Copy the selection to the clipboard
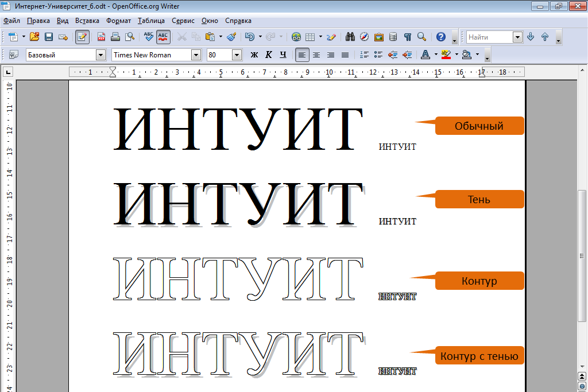Viewport: 588px width, 392px height. click(x=196, y=37)
